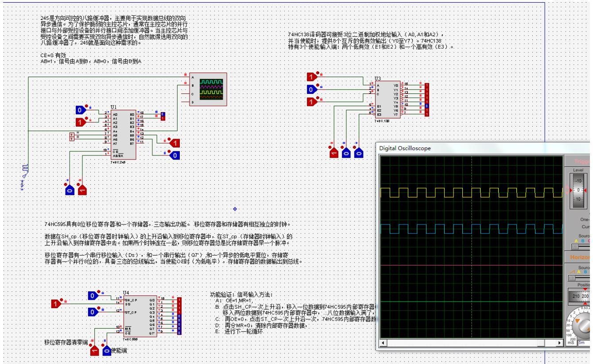Select the oscilloscope component in the schematic
Viewport: 593px width, 364px height.
[208, 90]
